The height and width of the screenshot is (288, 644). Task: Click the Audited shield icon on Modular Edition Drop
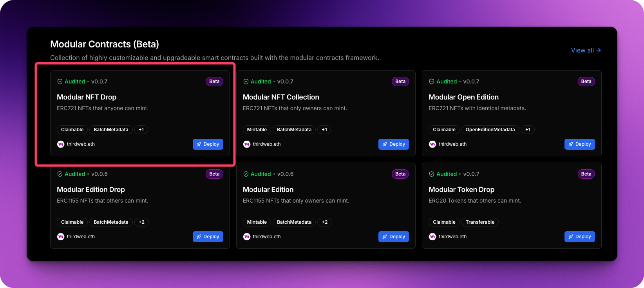coord(60,174)
